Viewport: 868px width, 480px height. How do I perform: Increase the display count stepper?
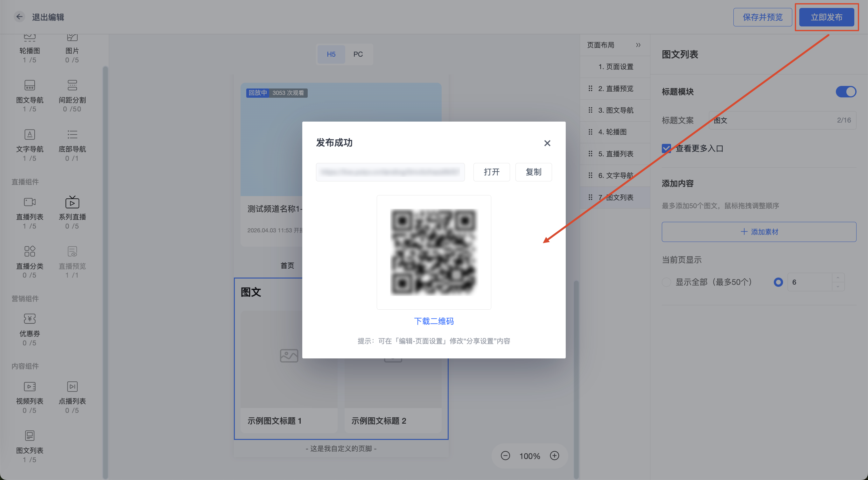tap(838, 278)
